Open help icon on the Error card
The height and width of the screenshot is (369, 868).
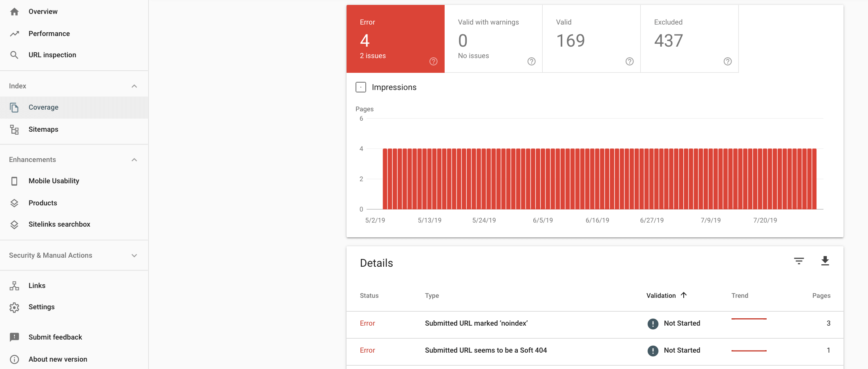pos(434,61)
